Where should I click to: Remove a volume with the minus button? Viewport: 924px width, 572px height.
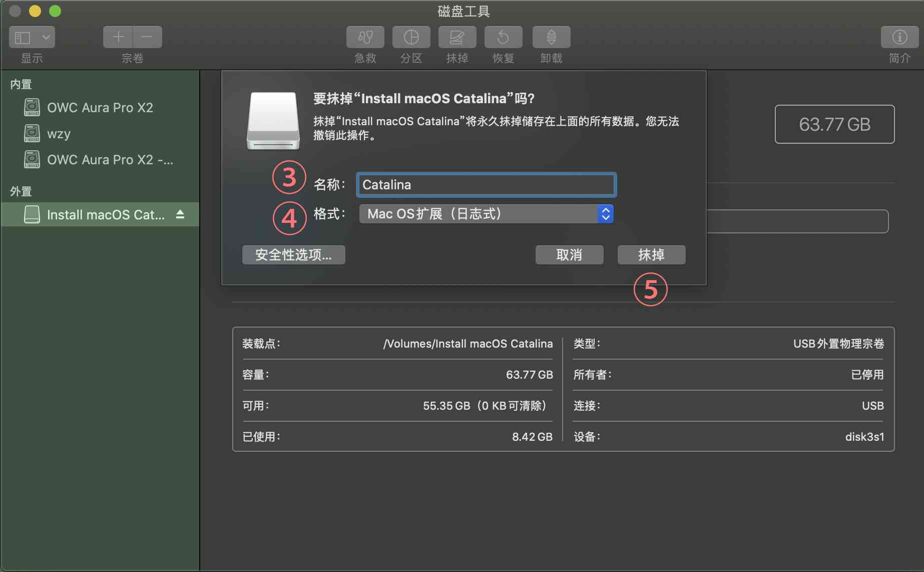click(x=147, y=37)
